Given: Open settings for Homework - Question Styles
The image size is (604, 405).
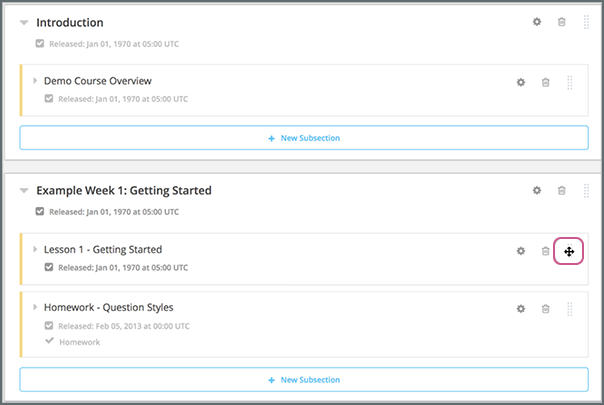Looking at the screenshot, I should (x=520, y=310).
